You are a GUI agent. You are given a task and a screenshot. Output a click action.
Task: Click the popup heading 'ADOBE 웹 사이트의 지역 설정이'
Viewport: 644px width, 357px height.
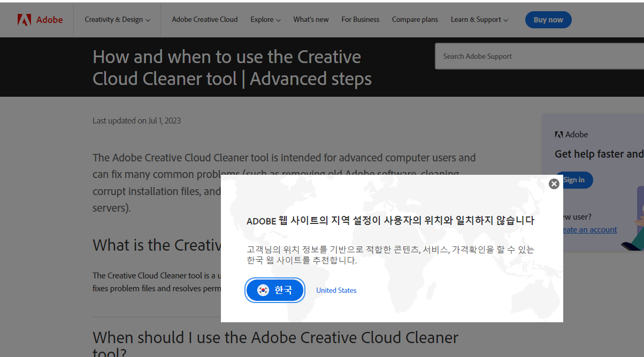click(x=390, y=221)
